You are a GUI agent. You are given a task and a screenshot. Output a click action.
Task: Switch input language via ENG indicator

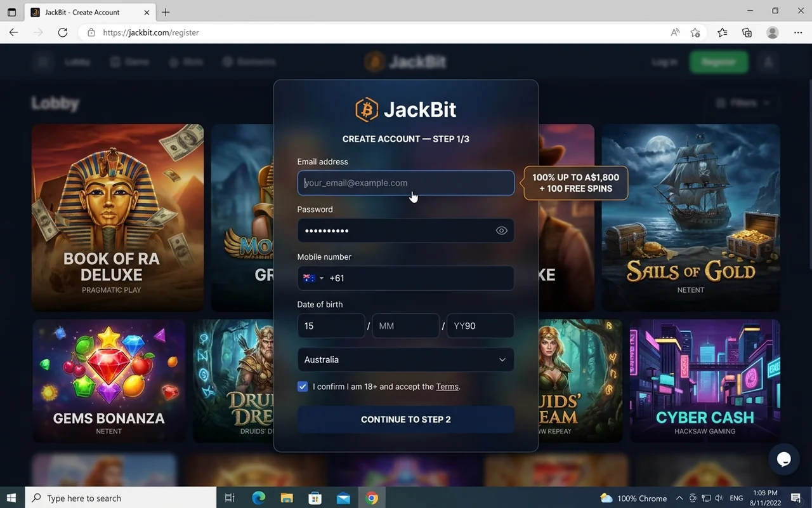coord(737,498)
